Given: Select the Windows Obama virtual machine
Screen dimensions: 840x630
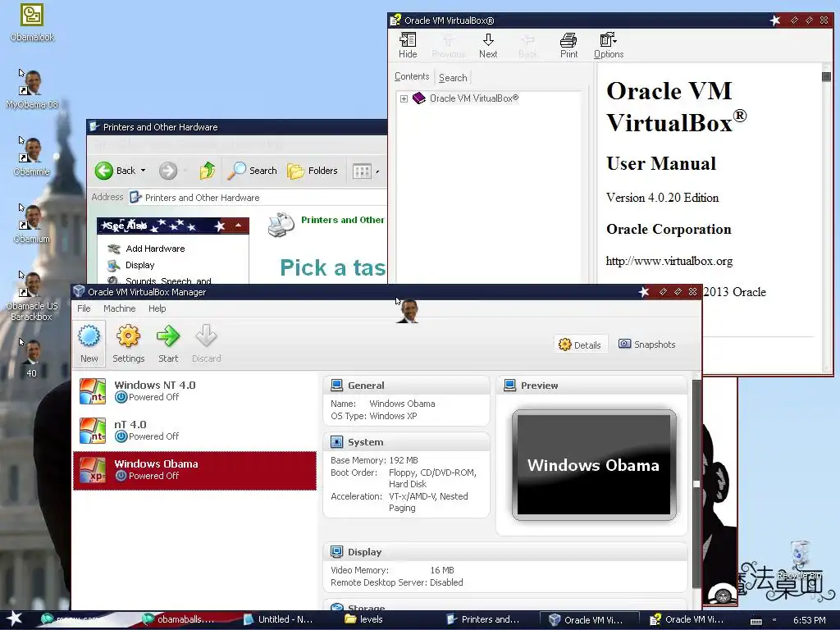Looking at the screenshot, I should coord(195,470).
